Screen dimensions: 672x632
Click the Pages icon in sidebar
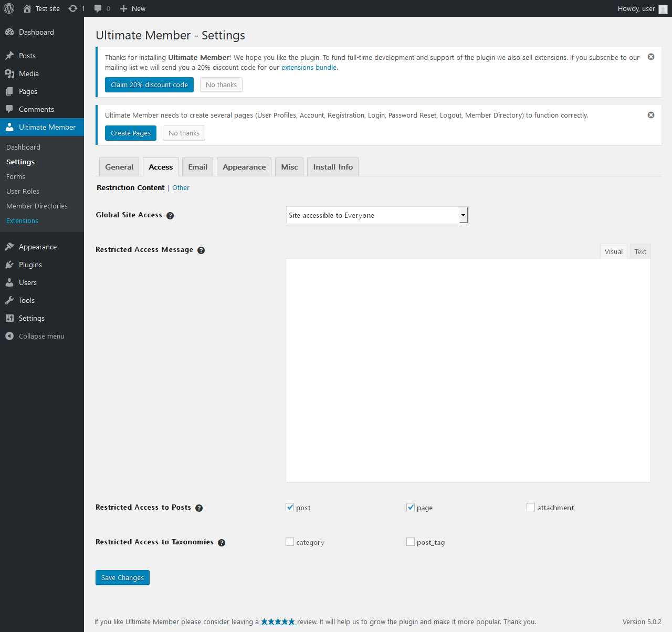9,91
